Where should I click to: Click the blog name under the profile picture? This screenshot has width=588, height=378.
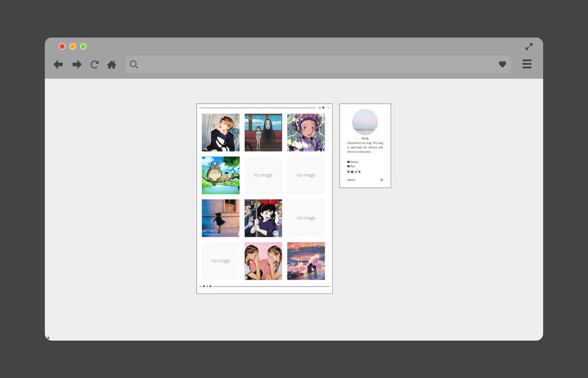coord(365,138)
